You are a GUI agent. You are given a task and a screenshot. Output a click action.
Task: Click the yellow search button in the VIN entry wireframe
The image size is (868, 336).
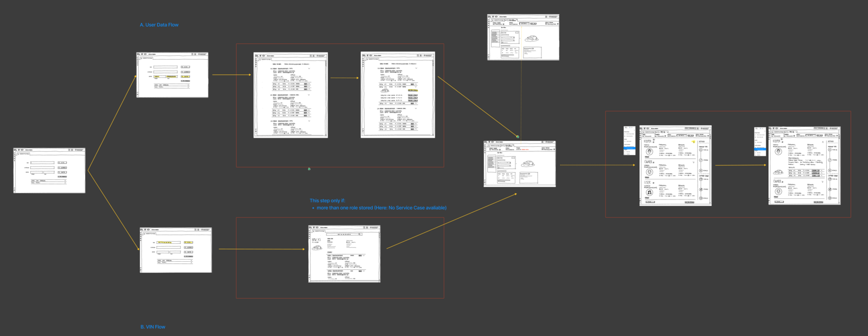coord(188,242)
